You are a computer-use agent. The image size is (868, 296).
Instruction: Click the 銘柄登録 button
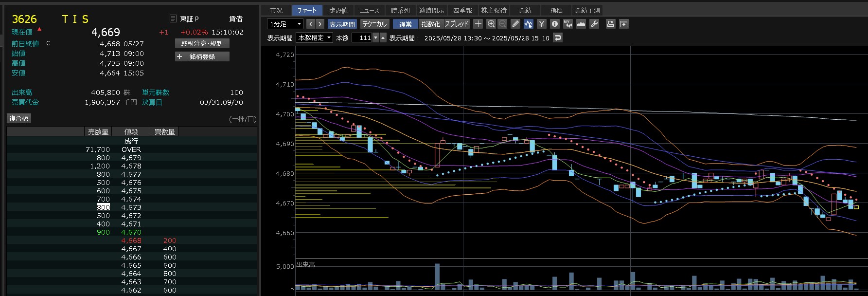202,56
